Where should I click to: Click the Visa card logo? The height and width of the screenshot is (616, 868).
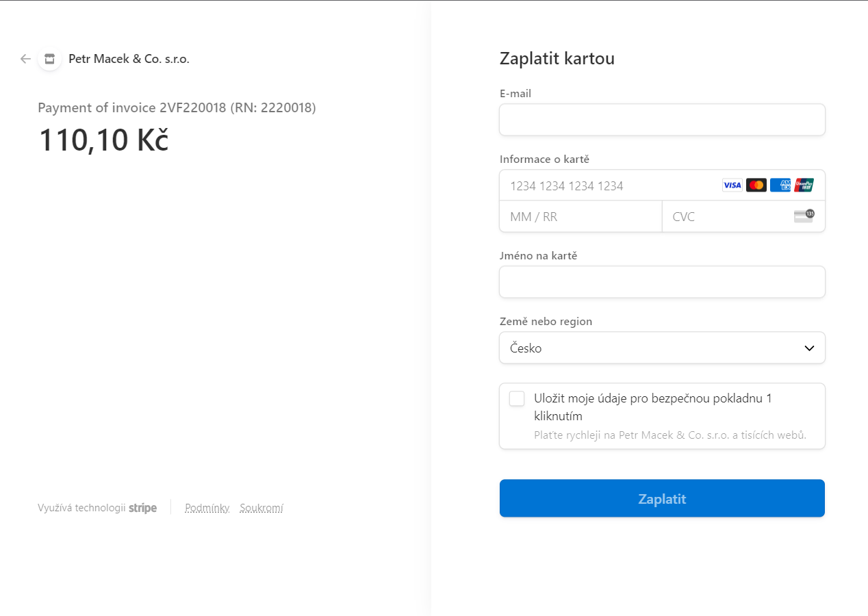(x=732, y=185)
